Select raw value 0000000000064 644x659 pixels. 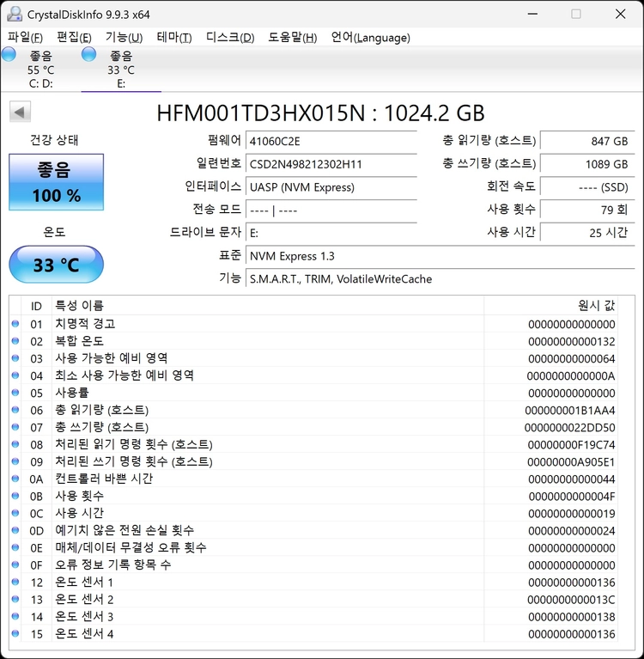(x=571, y=358)
